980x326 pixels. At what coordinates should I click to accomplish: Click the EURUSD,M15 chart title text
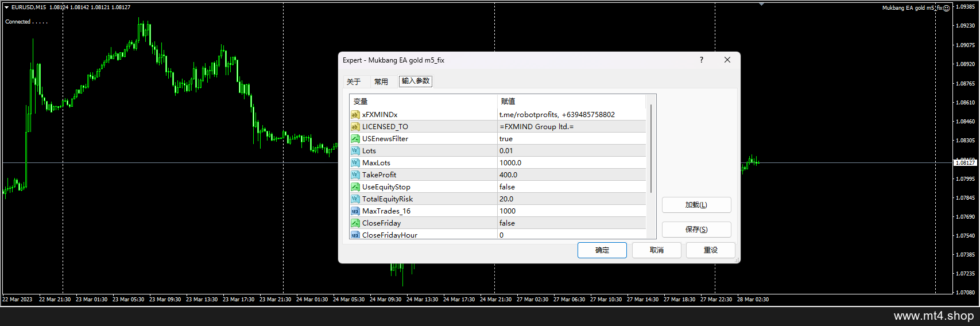click(x=29, y=7)
